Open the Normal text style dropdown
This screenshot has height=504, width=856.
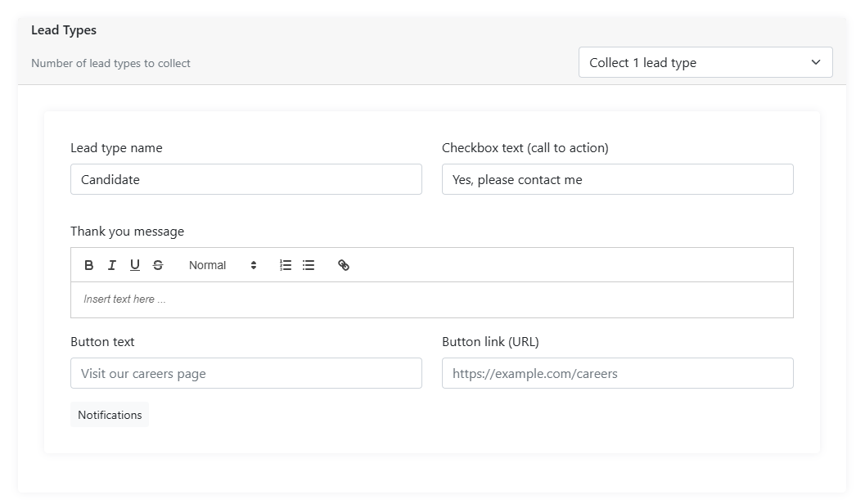tap(223, 265)
